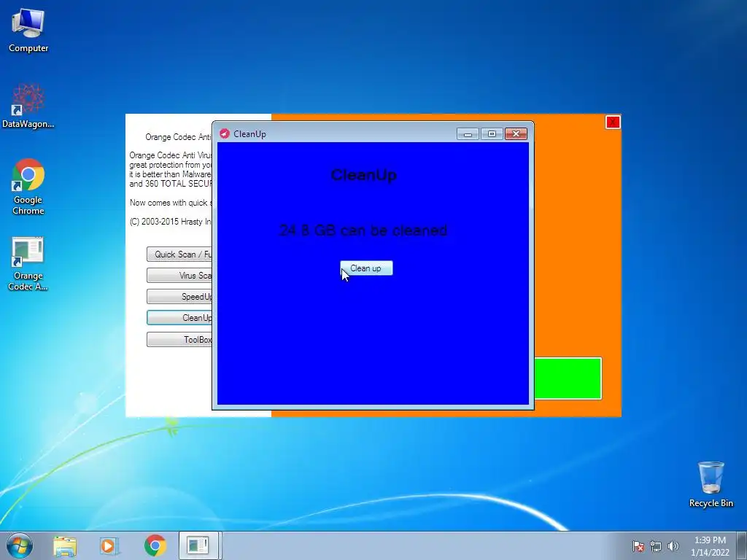Click the Virus Scan button in Orange Codec

[x=179, y=275]
